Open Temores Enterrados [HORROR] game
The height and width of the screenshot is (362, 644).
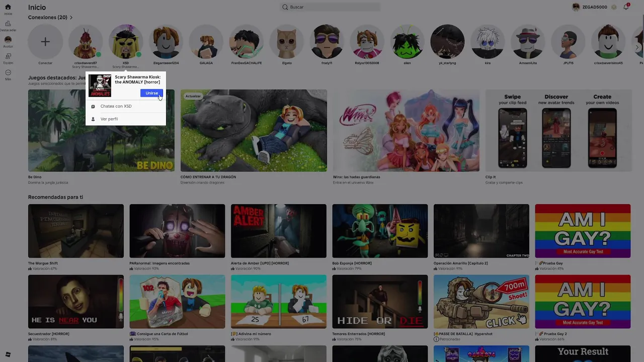[x=380, y=302]
